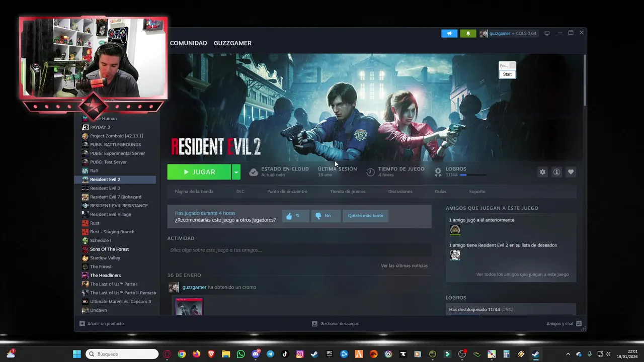
Task: Show hidden system tray icons
Action: pyautogui.click(x=568, y=354)
